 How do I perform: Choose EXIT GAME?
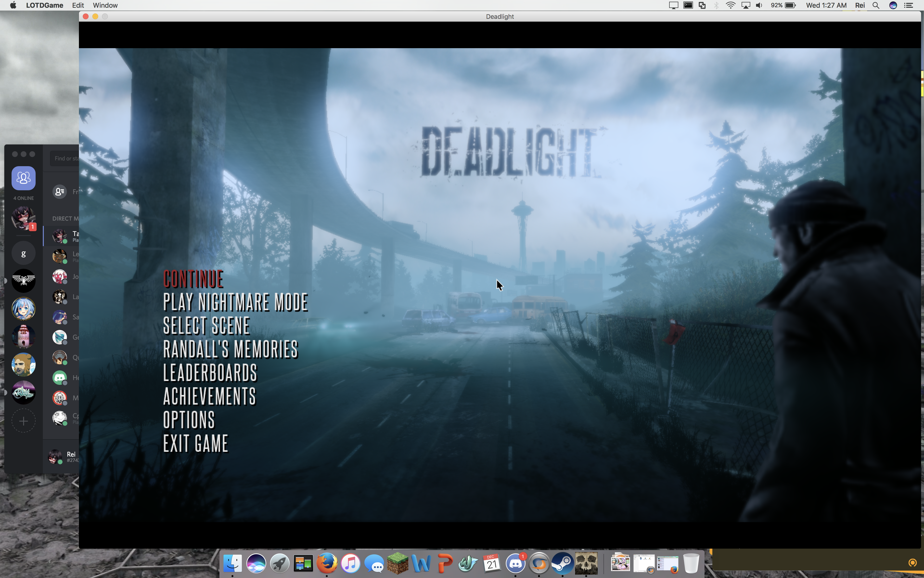tap(195, 443)
